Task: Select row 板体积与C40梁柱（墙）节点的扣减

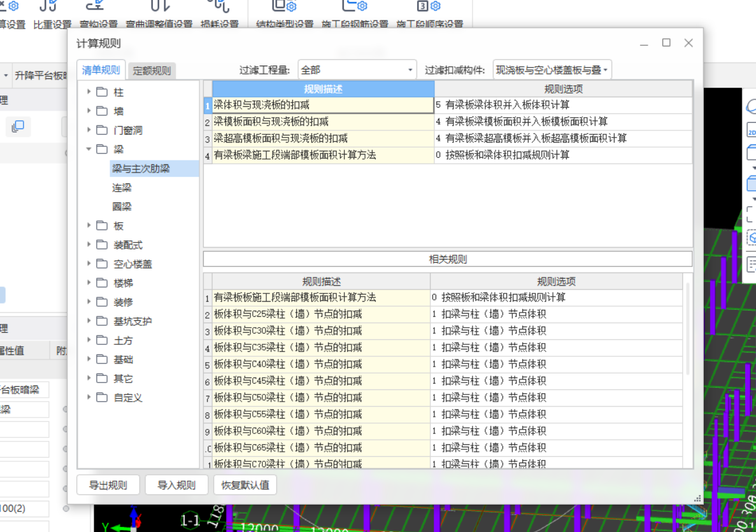Action: coord(321,364)
